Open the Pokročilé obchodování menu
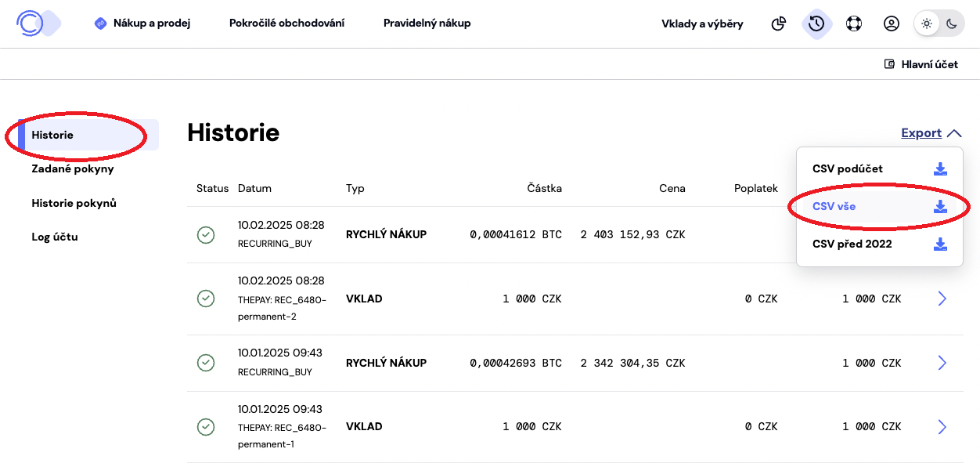This screenshot has width=980, height=467. [286, 23]
